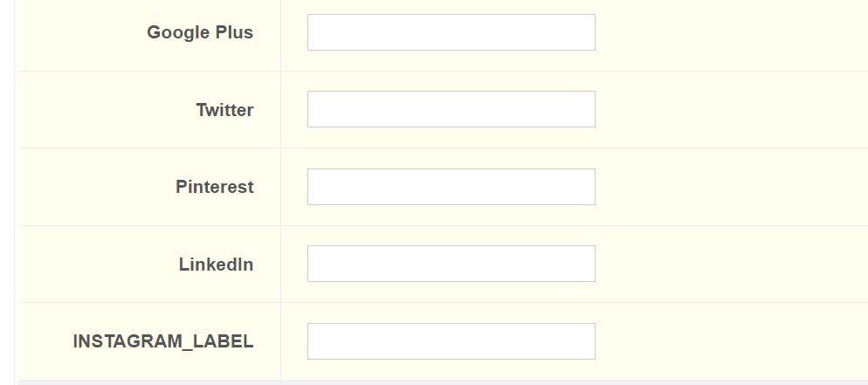
Task: Activate the empty box next to LinkedIn
Action: pos(451,264)
